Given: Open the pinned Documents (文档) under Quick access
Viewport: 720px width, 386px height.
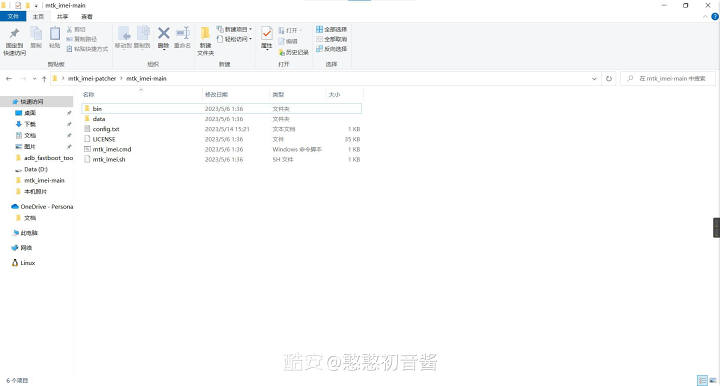Looking at the screenshot, I should pos(30,135).
